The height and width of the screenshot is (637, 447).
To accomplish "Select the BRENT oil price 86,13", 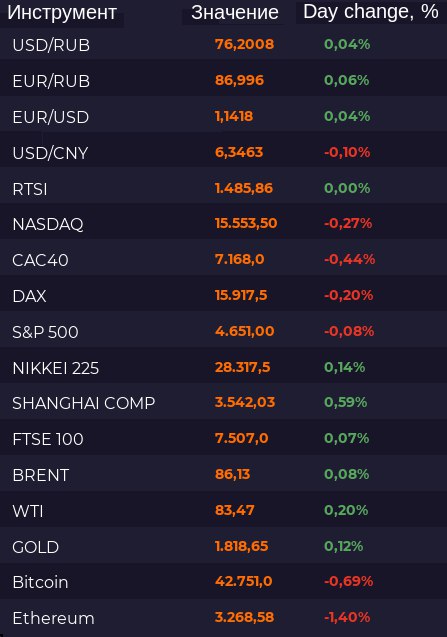I will click(232, 474).
